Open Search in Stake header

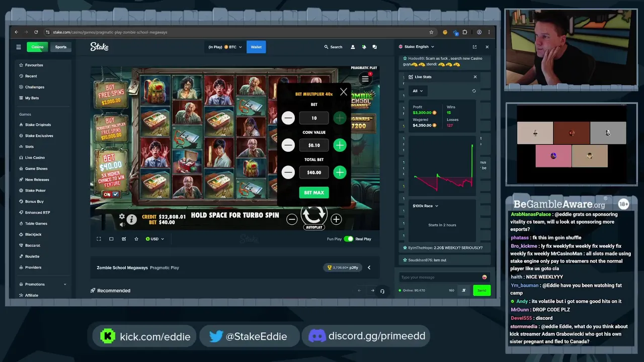pos(333,47)
